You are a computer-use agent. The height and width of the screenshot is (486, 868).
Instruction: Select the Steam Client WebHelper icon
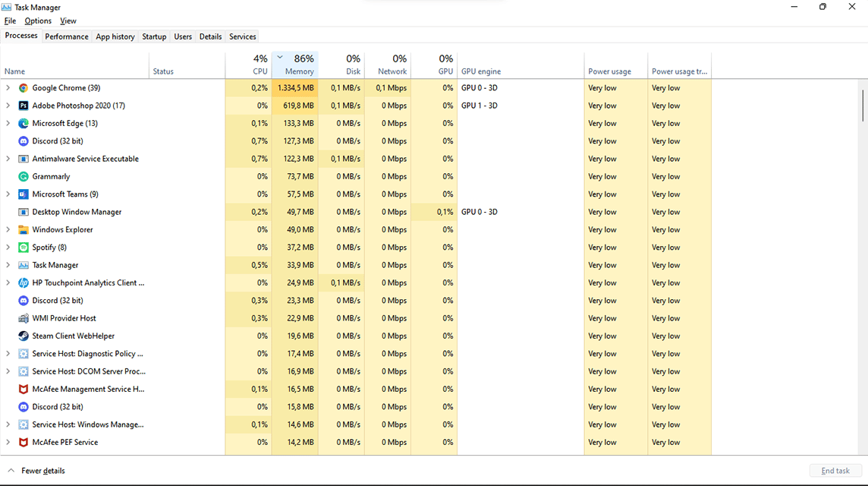pos(24,336)
